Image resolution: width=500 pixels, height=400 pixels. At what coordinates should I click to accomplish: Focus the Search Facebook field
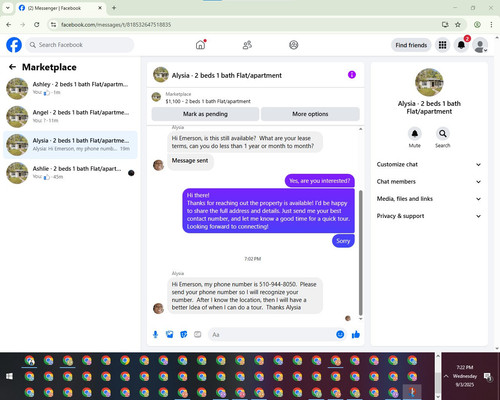tap(80, 45)
